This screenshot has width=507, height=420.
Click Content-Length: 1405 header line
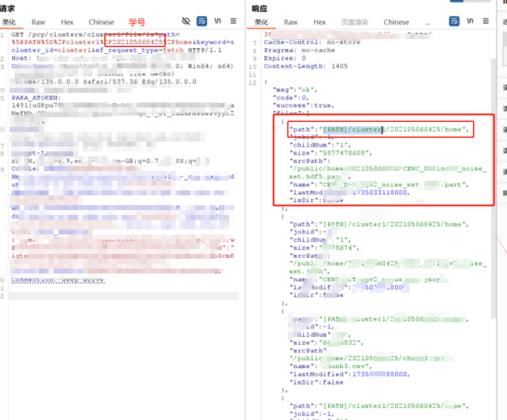point(306,66)
